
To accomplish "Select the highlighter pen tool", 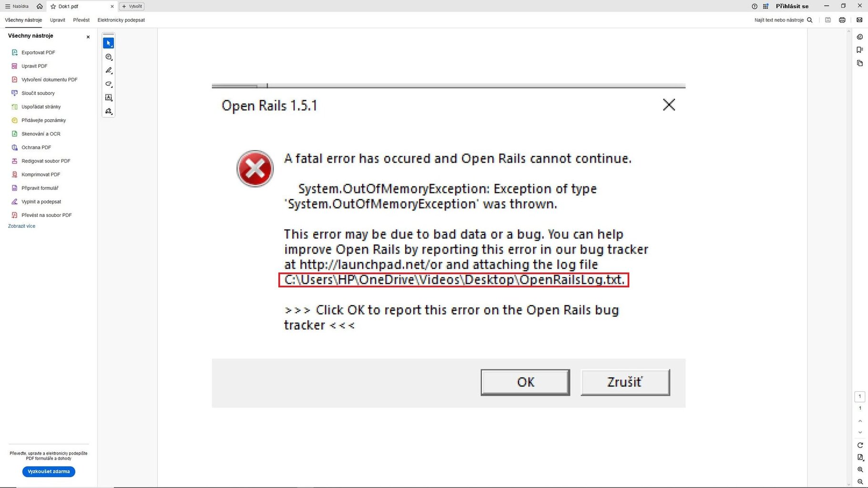I will [109, 71].
